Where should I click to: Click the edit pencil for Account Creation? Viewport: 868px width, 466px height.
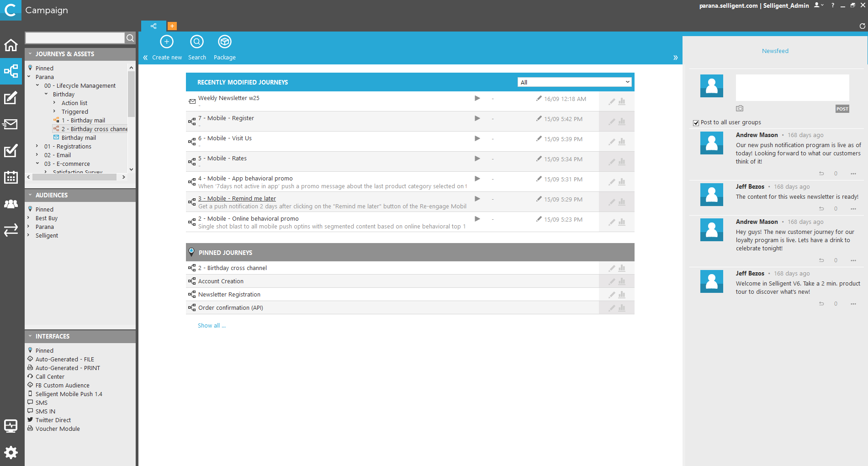point(612,281)
